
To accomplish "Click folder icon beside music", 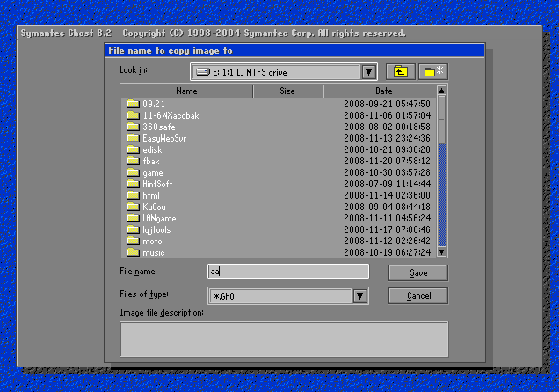I will (x=133, y=252).
